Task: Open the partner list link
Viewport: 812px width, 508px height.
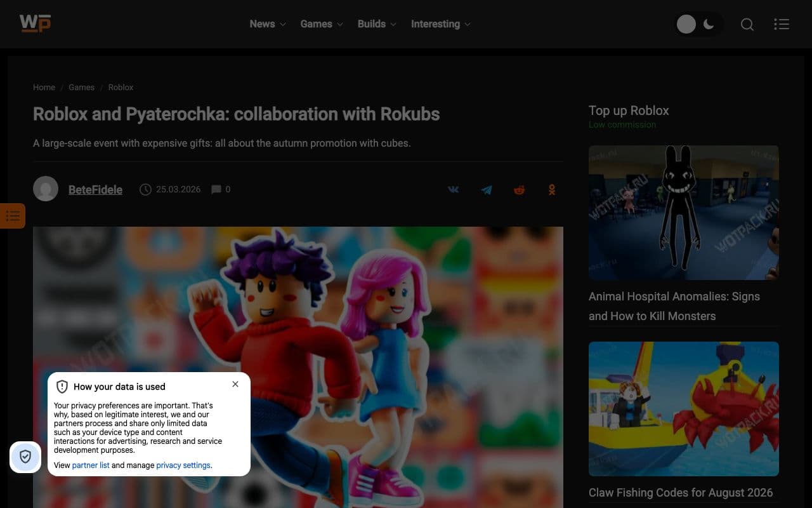Action: (x=91, y=465)
